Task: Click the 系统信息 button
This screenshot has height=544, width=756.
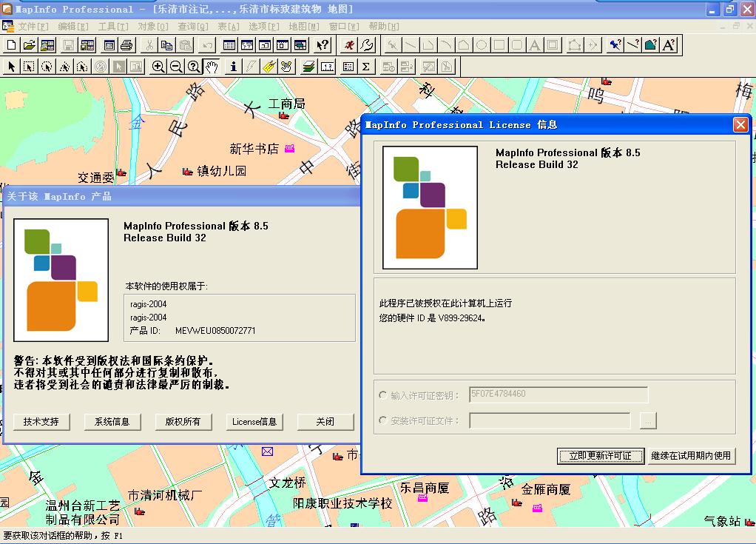Action: pyautogui.click(x=112, y=421)
